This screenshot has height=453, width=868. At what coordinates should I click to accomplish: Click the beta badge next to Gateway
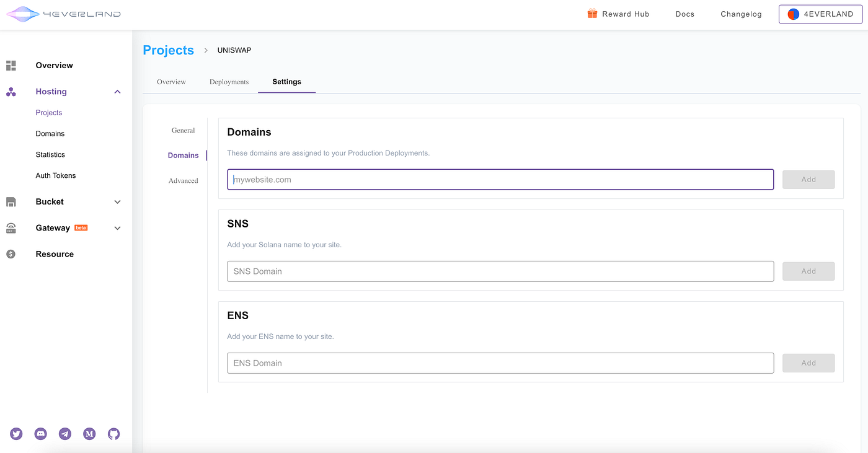tap(81, 228)
